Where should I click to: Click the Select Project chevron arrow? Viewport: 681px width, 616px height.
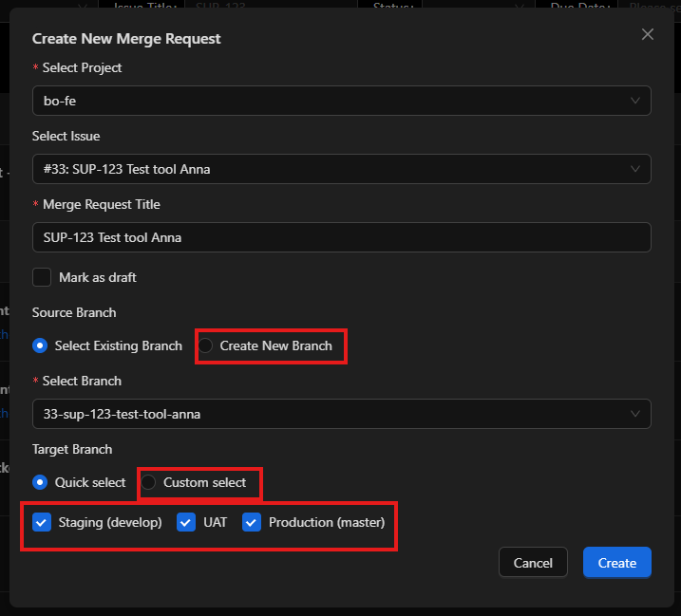[x=635, y=101]
